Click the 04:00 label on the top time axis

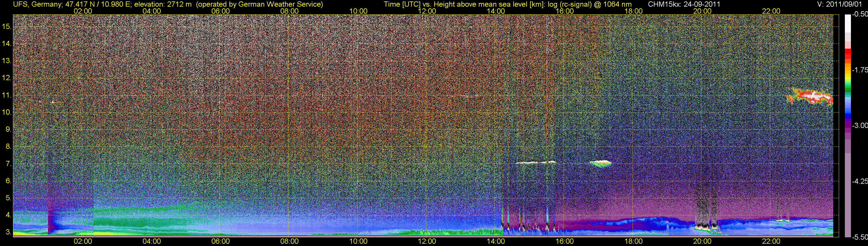152,11
